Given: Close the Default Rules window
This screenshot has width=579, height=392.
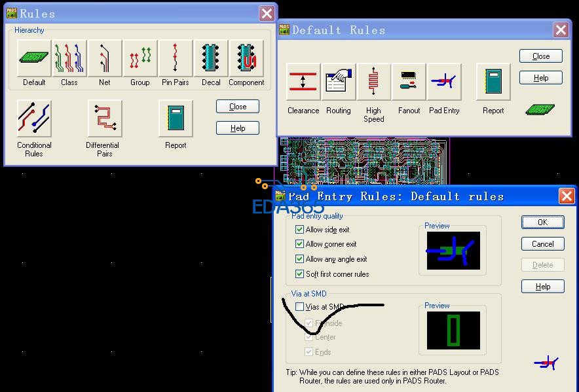Looking at the screenshot, I should (x=561, y=30).
